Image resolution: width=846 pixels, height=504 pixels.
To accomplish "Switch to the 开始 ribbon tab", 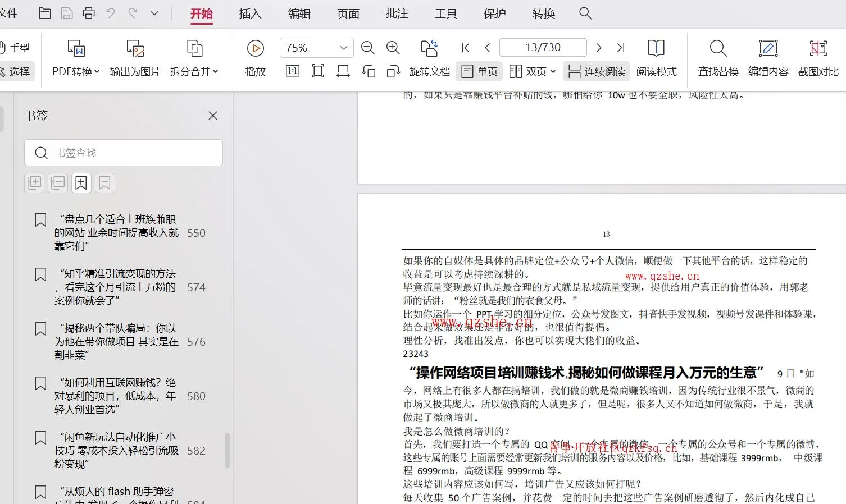I will (x=202, y=13).
